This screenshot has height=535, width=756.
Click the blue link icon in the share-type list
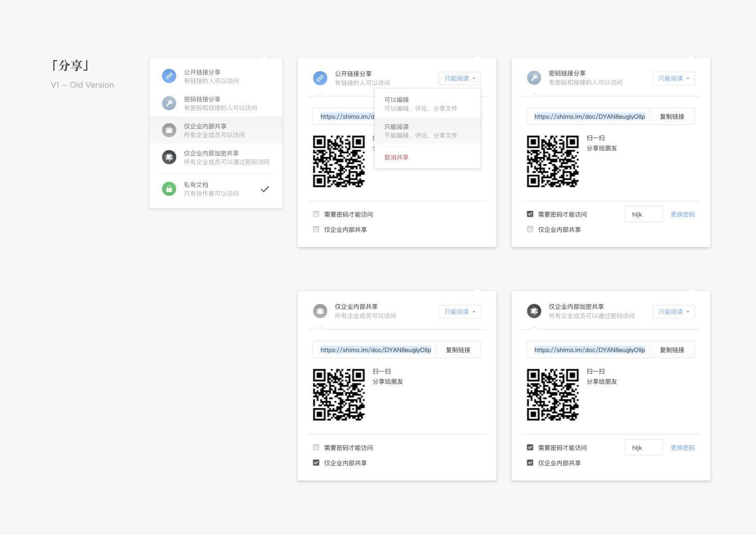point(169,76)
